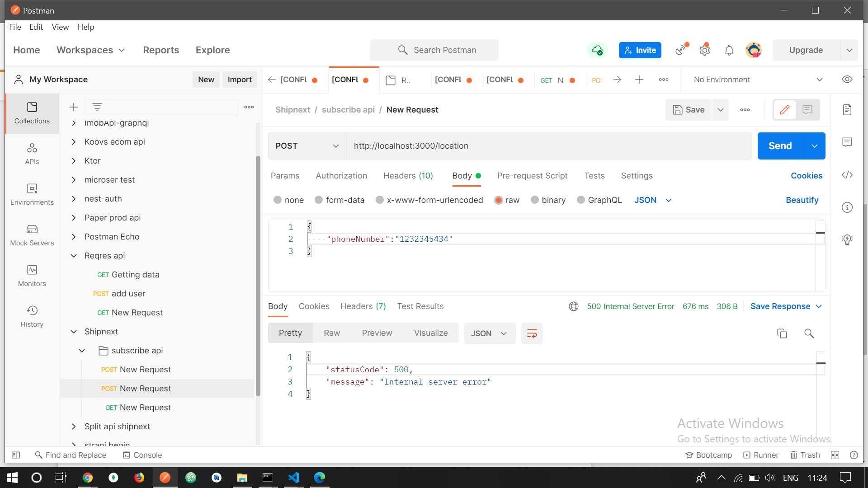
Task: Switch to the Cookies tab in response
Action: click(x=314, y=306)
